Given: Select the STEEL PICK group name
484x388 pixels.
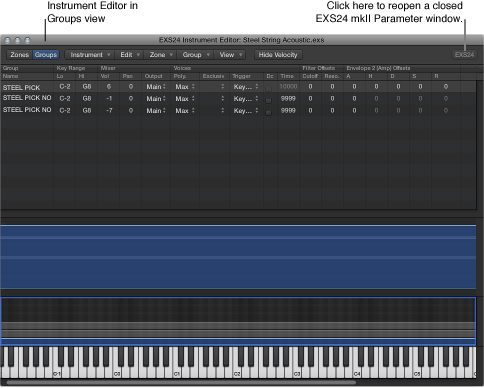Looking at the screenshot, I should [x=21, y=87].
